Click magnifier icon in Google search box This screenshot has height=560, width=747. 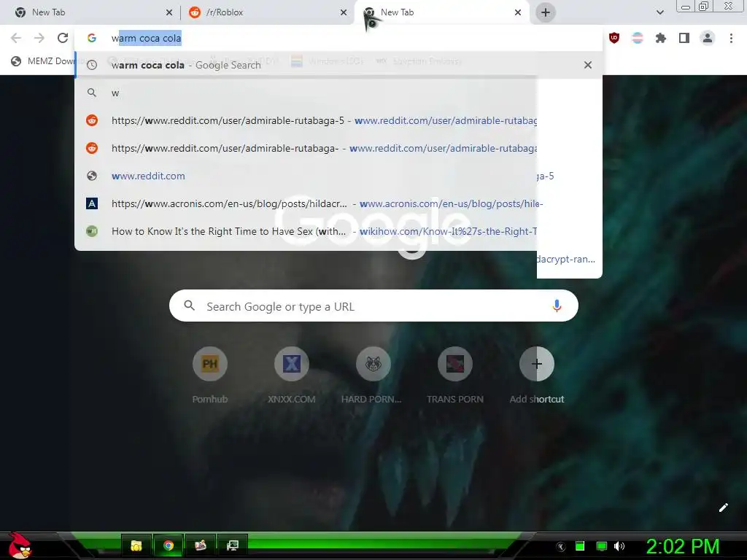(189, 306)
